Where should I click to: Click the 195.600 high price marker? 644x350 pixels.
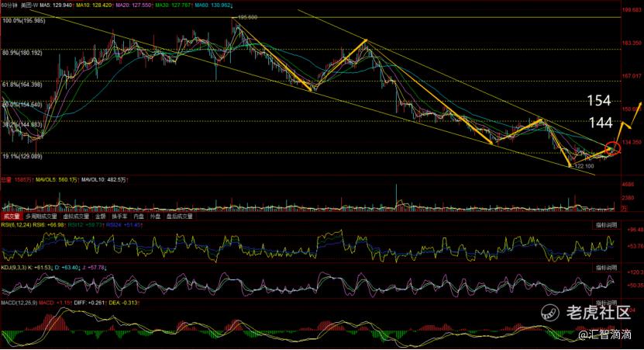pyautogui.click(x=248, y=17)
